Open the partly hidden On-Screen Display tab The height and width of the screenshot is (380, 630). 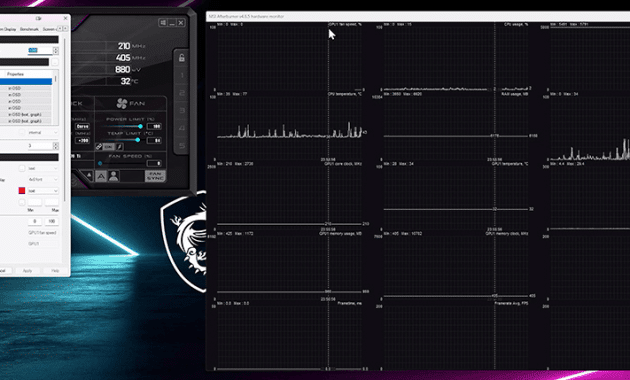[x=8, y=29]
